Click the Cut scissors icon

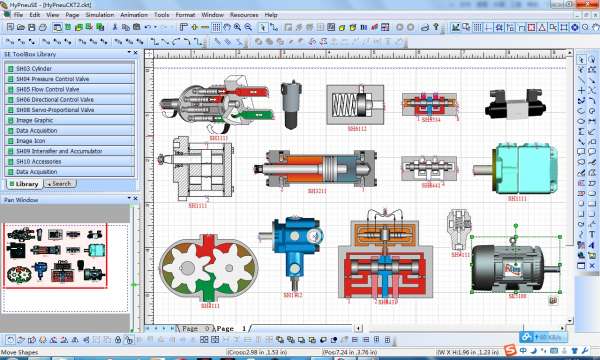click(114, 27)
